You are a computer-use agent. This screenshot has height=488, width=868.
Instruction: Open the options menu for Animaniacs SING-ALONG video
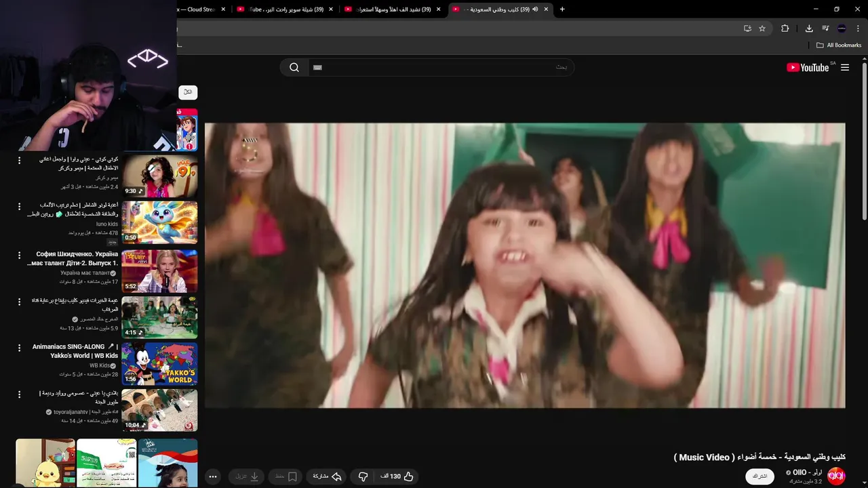(x=19, y=347)
